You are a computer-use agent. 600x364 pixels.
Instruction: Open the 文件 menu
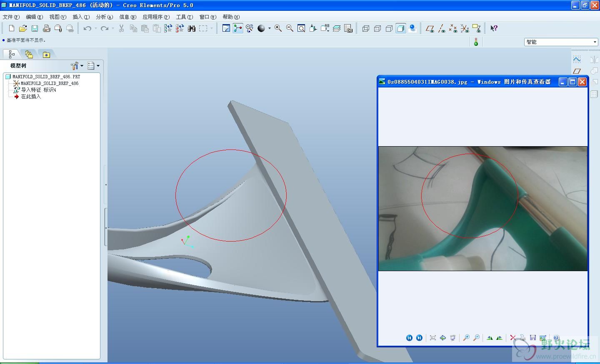11,17
